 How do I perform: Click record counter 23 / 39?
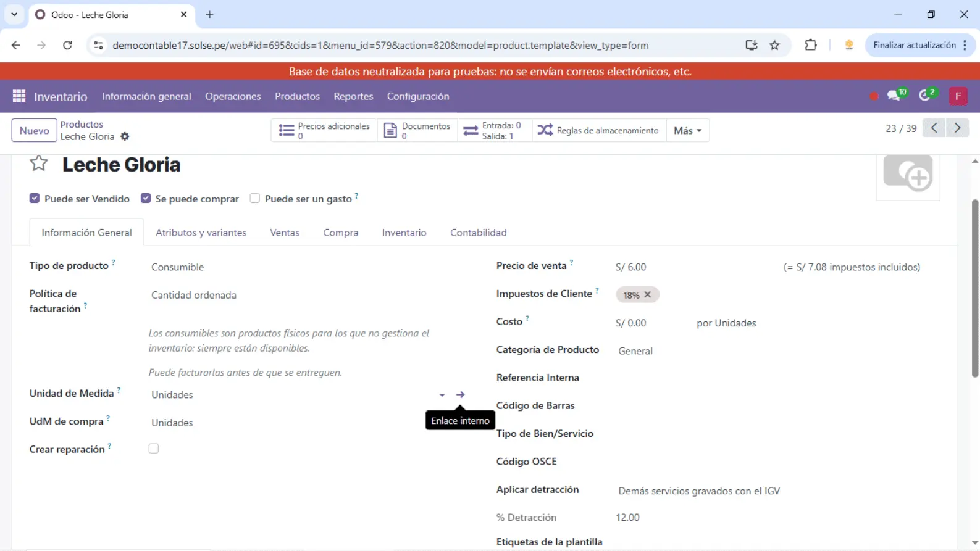tap(901, 128)
